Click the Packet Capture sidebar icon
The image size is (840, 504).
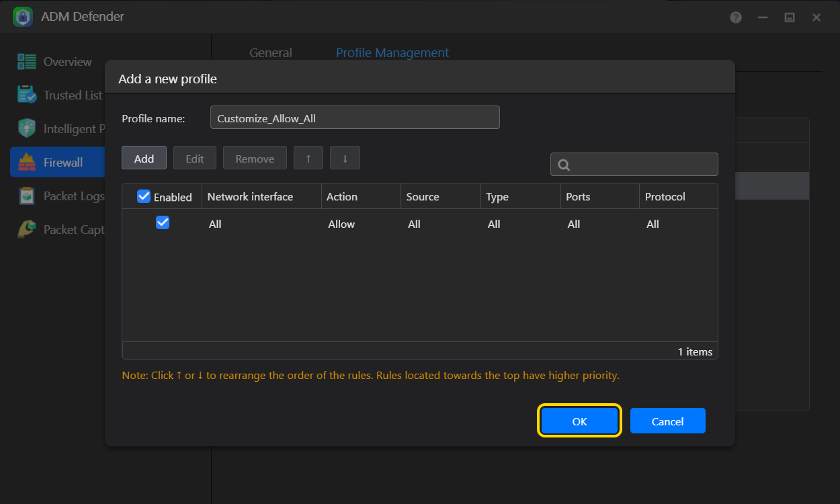pyautogui.click(x=27, y=229)
